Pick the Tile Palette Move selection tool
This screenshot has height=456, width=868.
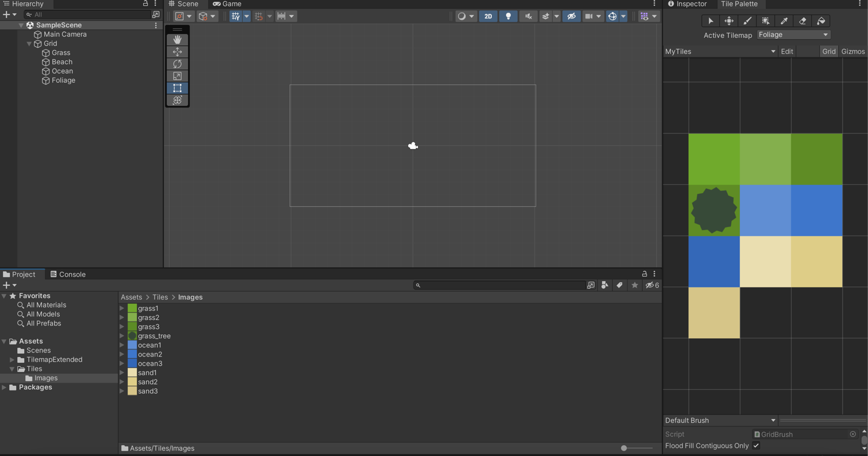coord(729,21)
